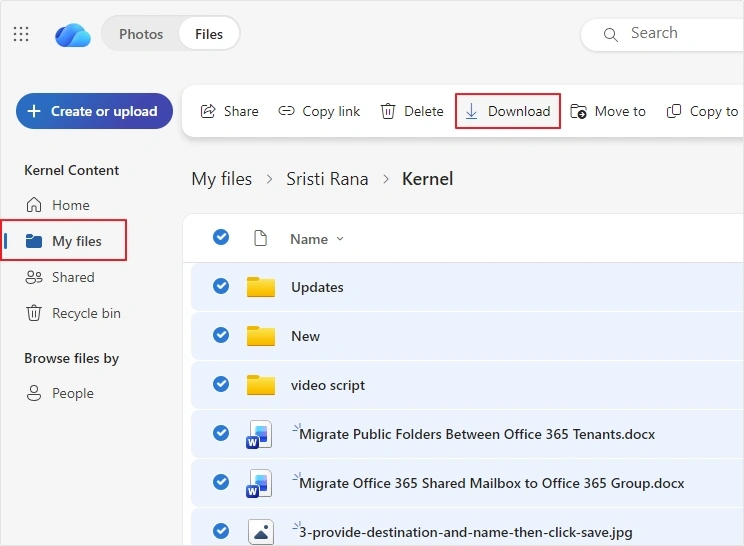This screenshot has width=744, height=546.
Task: Click the Kernel breadcrumb title
Action: [x=428, y=179]
